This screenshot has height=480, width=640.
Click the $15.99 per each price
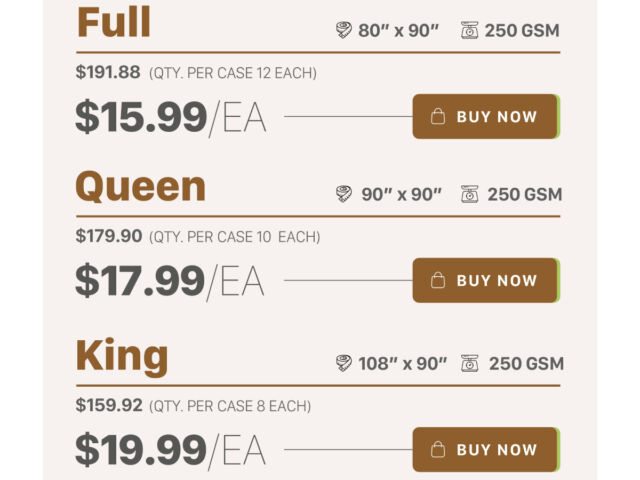170,118
